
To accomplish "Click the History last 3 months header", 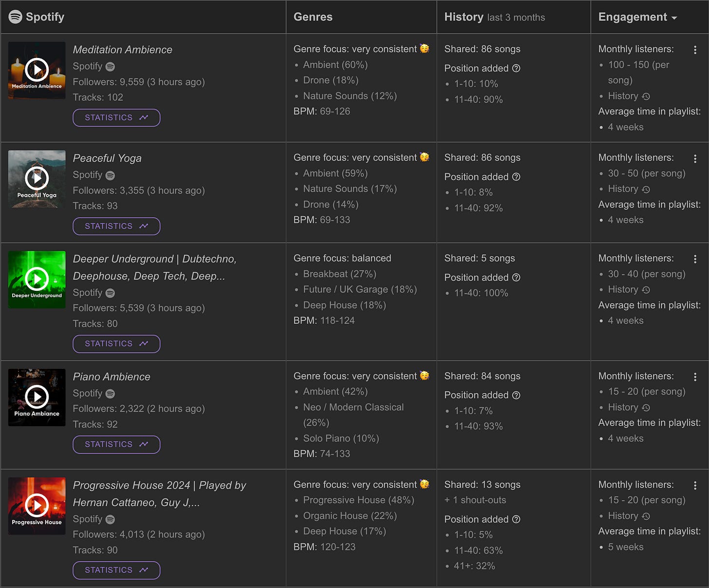I will point(495,17).
